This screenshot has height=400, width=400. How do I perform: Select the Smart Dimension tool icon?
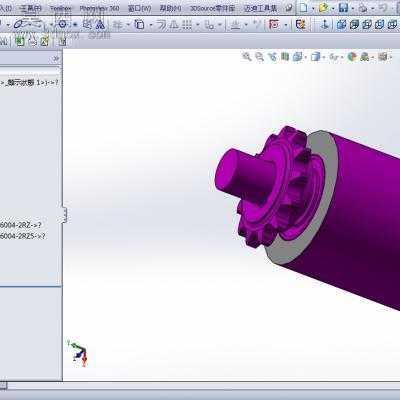236,24
